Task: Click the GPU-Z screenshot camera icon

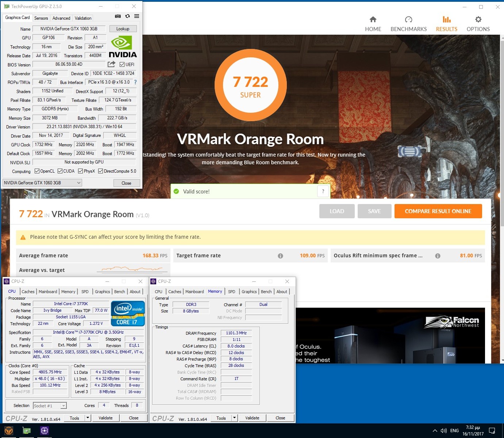Action: [118, 16]
